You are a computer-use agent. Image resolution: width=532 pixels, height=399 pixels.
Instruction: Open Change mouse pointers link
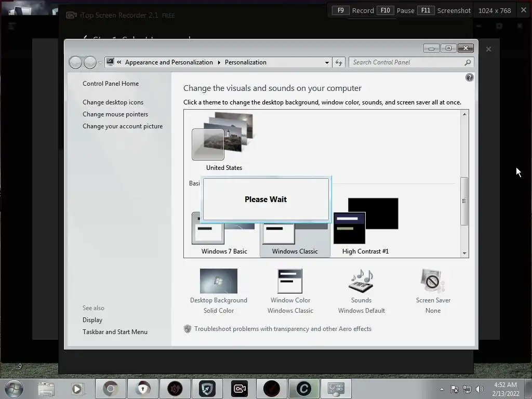click(x=115, y=114)
